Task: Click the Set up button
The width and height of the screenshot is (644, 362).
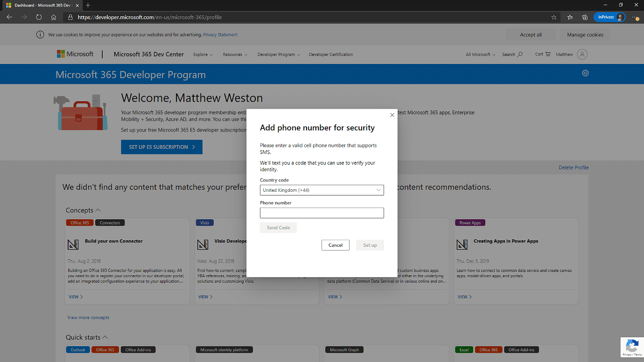Action: [x=370, y=245]
